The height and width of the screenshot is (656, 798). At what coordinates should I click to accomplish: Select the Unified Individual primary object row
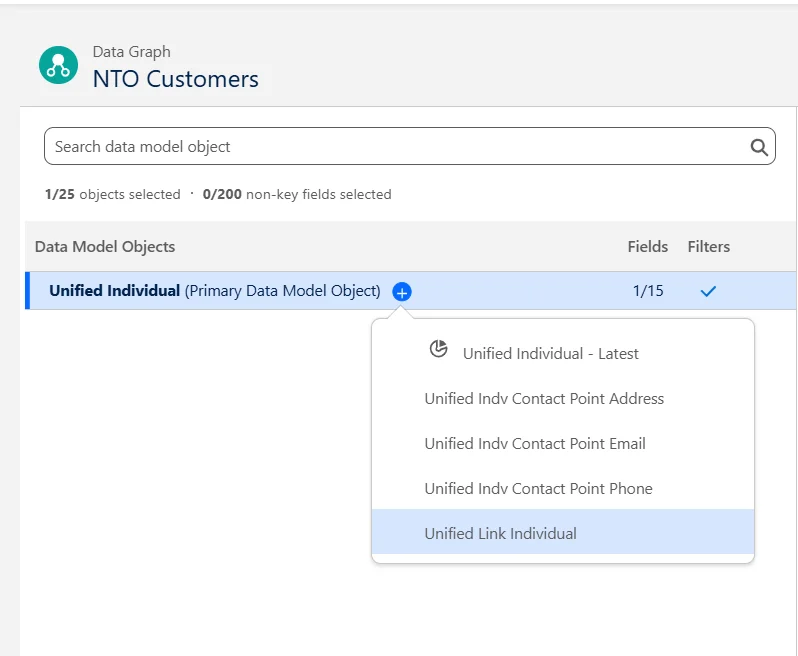click(410, 291)
